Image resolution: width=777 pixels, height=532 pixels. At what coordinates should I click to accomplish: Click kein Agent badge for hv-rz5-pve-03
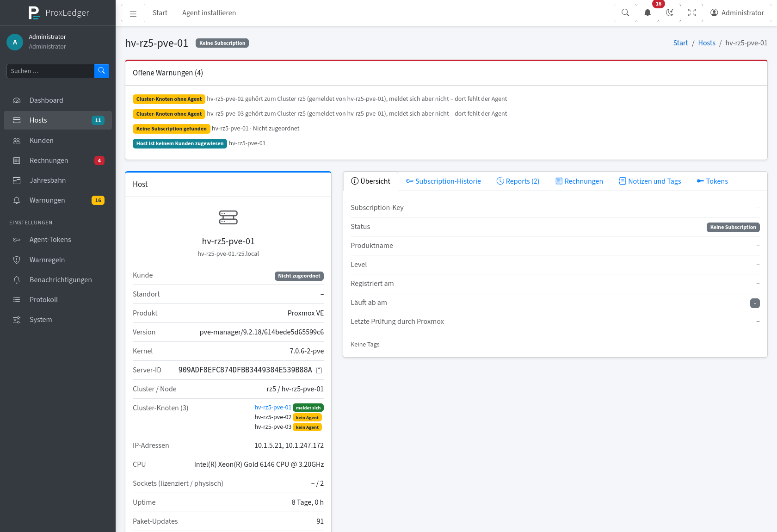click(308, 427)
